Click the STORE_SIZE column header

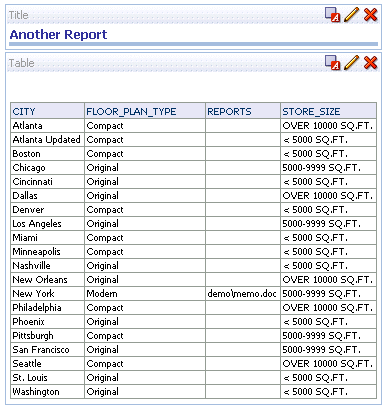329,111
